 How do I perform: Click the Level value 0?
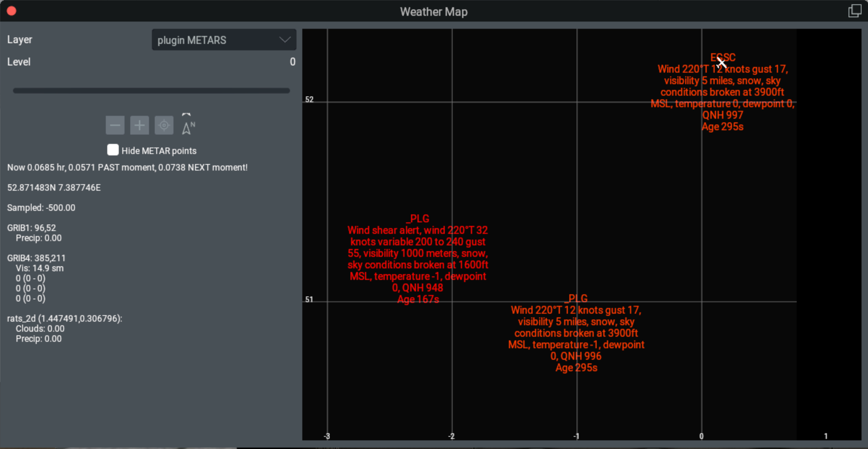pos(293,62)
